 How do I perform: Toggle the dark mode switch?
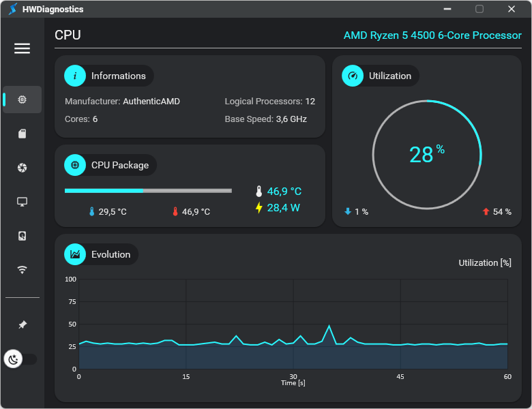pos(20,359)
